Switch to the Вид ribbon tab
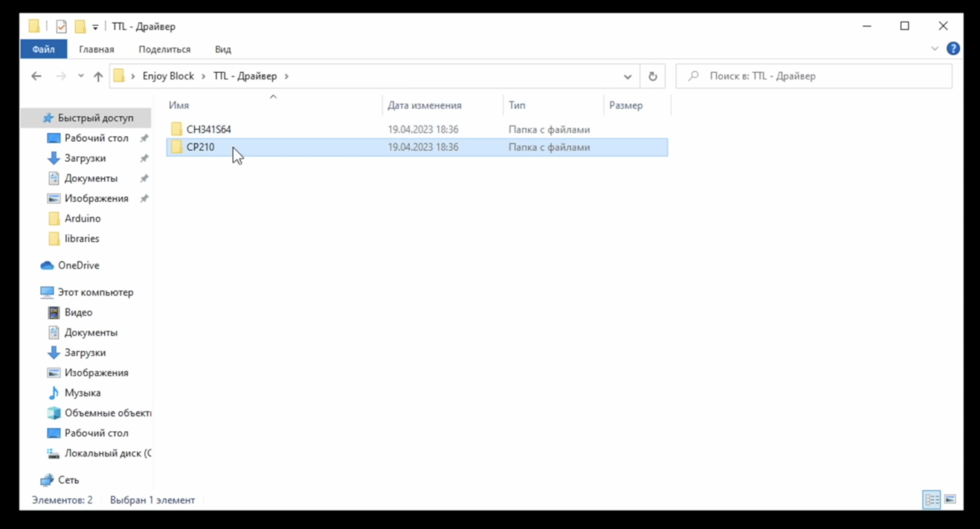The image size is (980, 529). pos(223,49)
